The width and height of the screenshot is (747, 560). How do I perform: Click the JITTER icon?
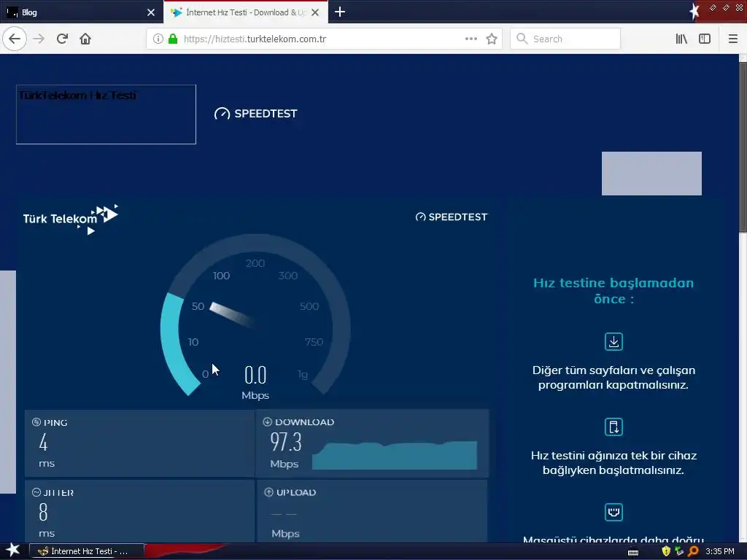tap(36, 492)
